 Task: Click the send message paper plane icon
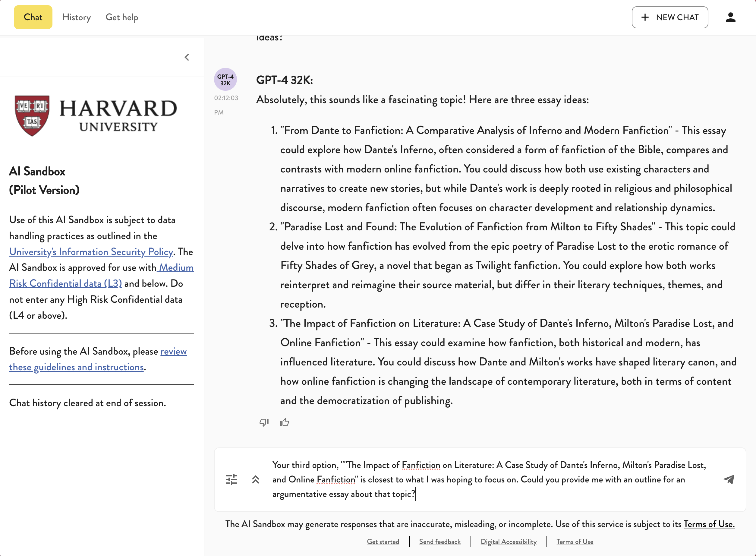click(x=729, y=479)
